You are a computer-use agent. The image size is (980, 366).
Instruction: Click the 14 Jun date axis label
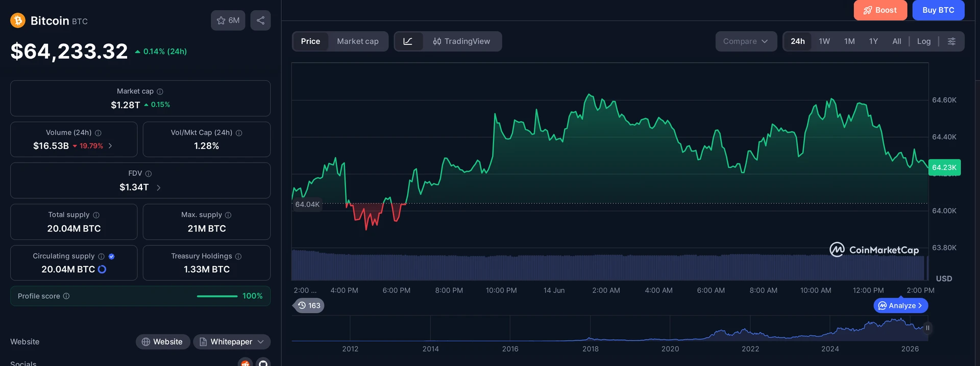pos(554,291)
